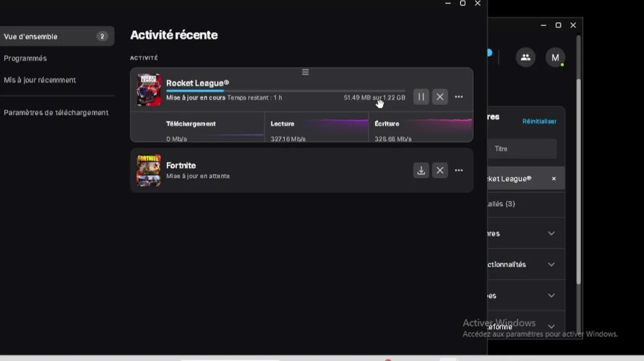Minimize the launcher window behind

tap(543, 25)
